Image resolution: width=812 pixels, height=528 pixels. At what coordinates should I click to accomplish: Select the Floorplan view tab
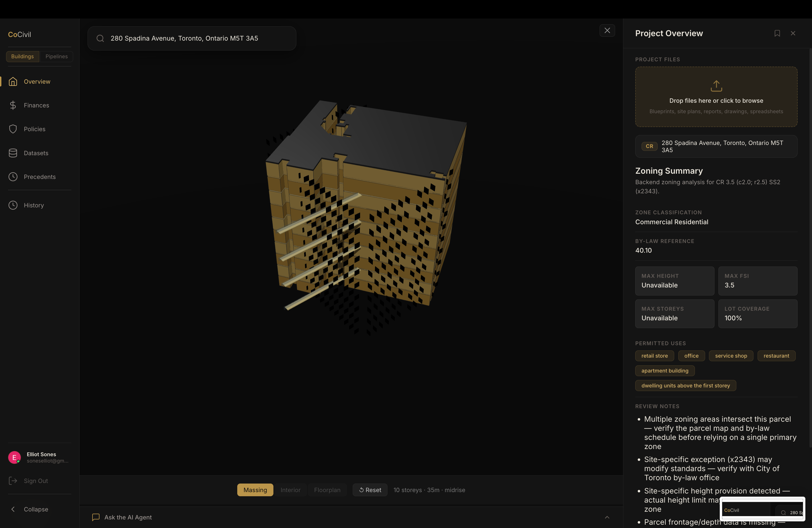(327, 490)
